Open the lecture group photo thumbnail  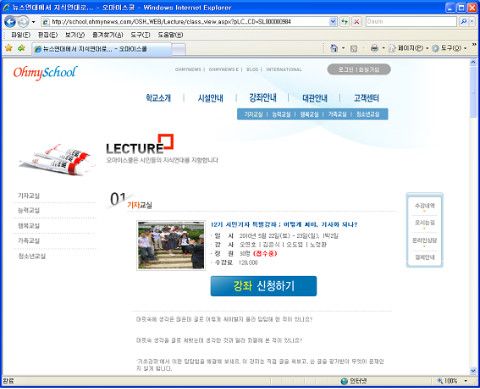click(x=171, y=245)
